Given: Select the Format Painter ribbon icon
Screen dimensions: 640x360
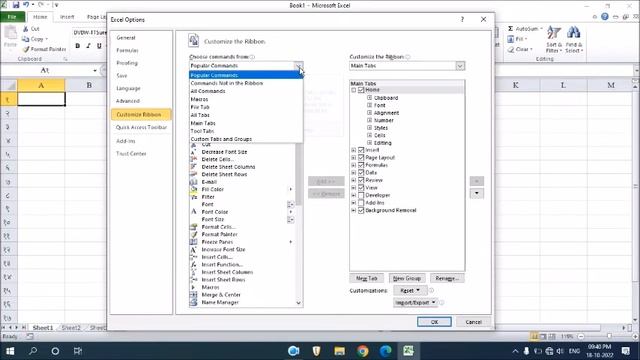Looking at the screenshot, I should coord(26,49).
